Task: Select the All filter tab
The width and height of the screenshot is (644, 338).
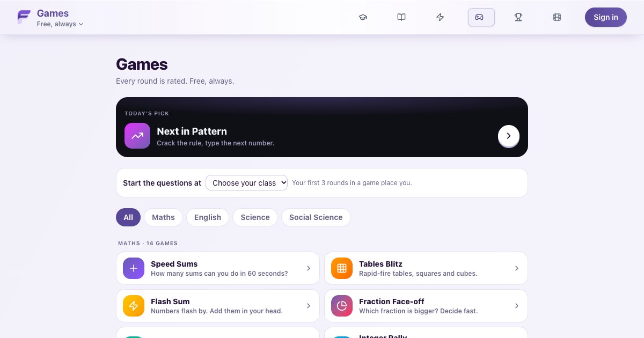Action: tap(128, 217)
